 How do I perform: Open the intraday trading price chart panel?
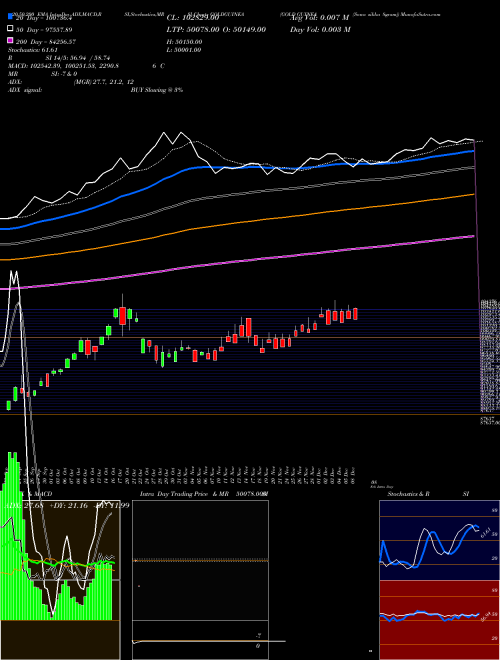[x=200, y=580]
